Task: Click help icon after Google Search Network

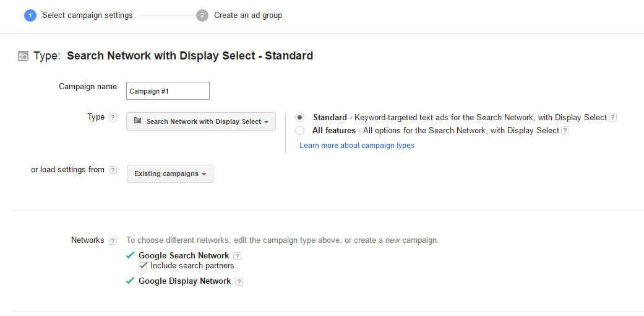Action: pos(237,257)
